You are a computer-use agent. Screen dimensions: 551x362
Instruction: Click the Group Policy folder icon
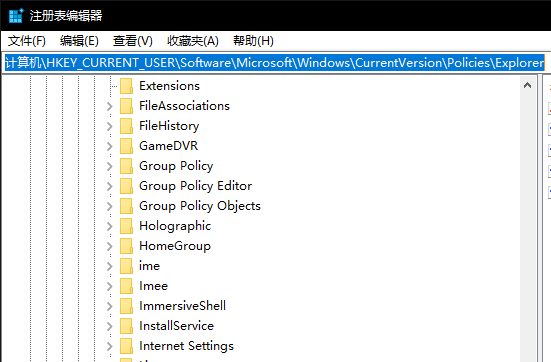[x=127, y=166]
